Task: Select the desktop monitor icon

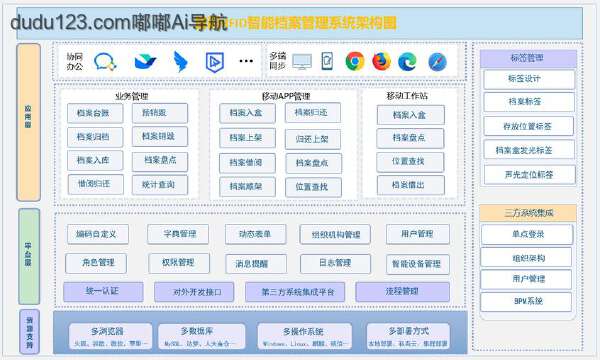Action: click(302, 61)
